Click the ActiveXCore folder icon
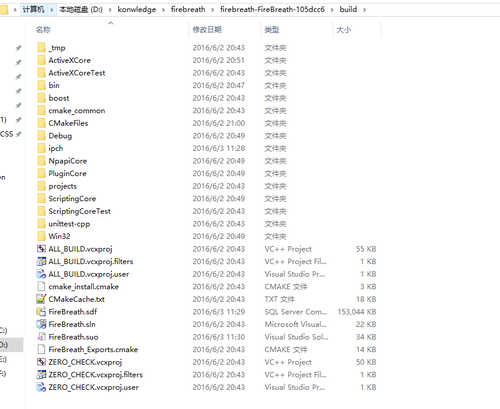Viewport: 500px width, 409px height. [x=41, y=60]
